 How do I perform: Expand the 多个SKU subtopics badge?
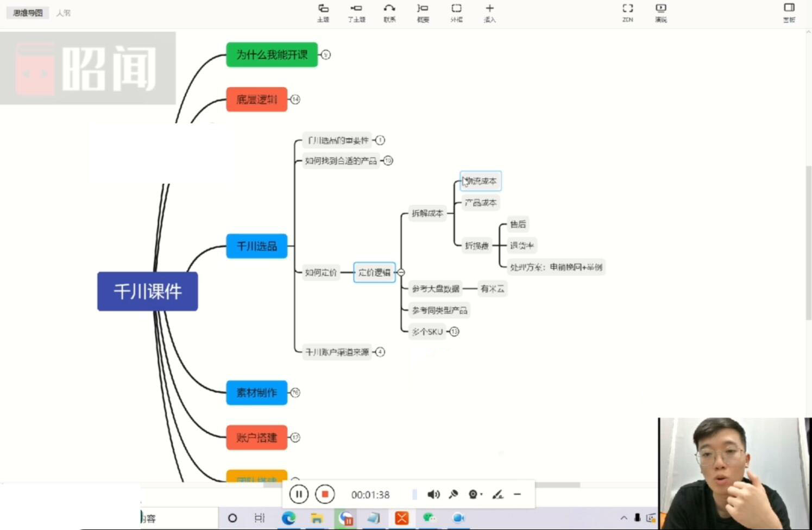click(454, 332)
